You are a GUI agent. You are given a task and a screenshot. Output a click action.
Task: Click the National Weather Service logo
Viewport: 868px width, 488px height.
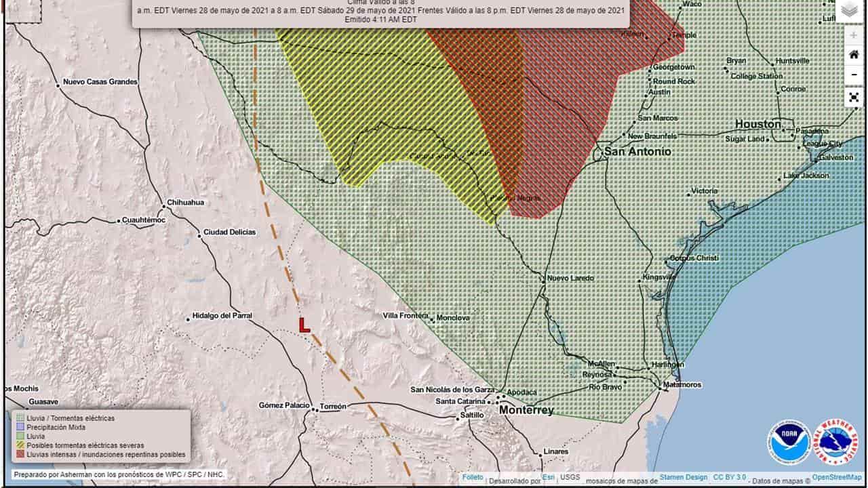coord(837,443)
